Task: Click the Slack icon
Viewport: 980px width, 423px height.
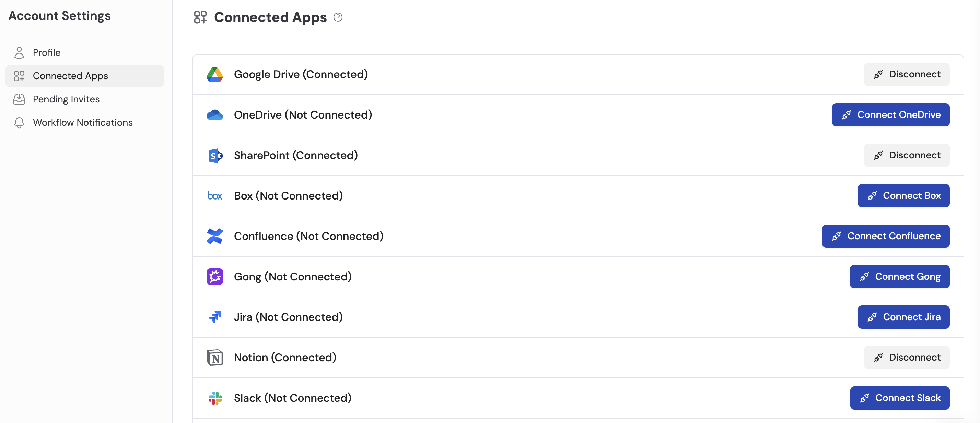Action: coord(215,398)
